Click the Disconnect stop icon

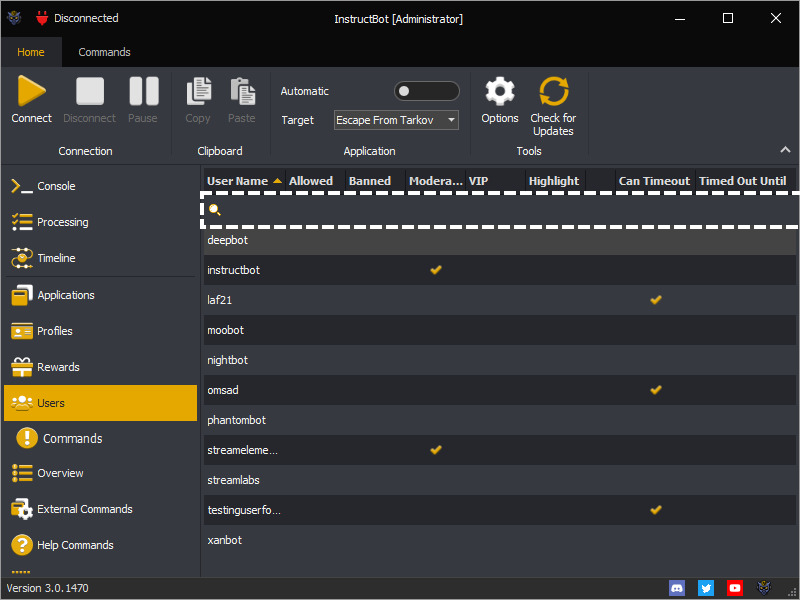(90, 91)
